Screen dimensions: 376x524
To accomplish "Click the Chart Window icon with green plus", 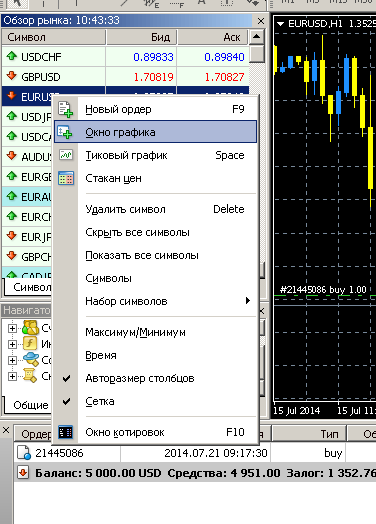I will 65,132.
